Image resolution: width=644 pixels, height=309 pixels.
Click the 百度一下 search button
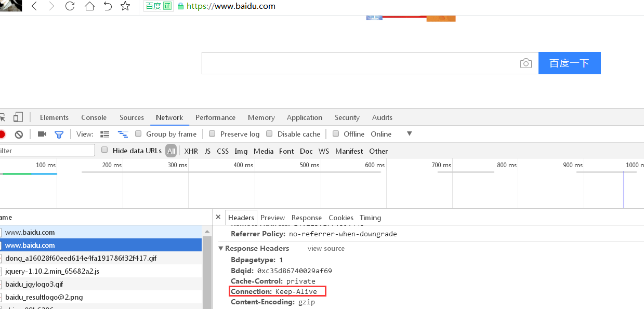coord(569,63)
